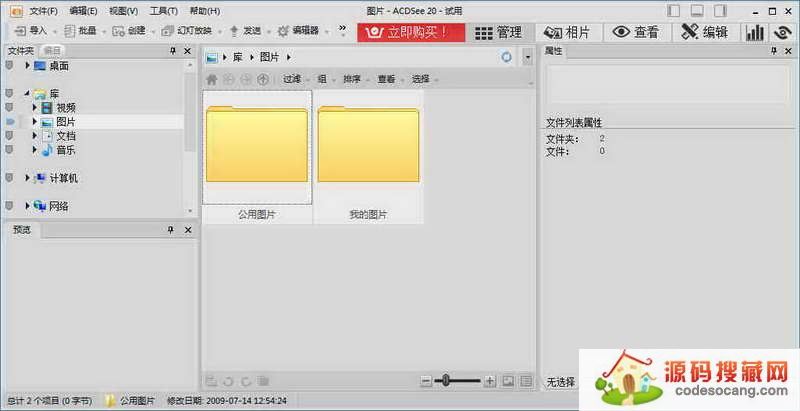Click the thumbnail size zoom slider
The image size is (800, 411).
(x=458, y=381)
